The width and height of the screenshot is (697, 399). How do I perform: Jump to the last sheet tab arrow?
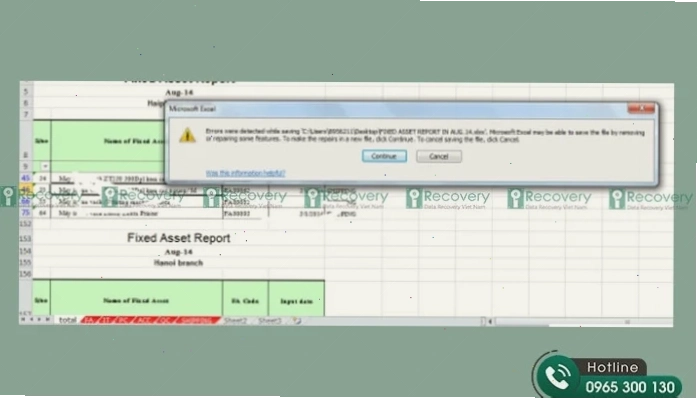click(47, 319)
